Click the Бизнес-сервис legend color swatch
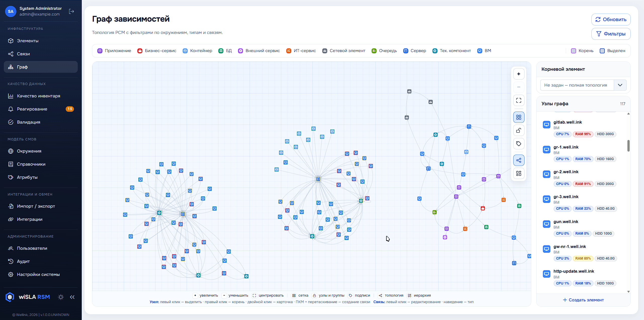The height and width of the screenshot is (320, 644). pos(140,51)
